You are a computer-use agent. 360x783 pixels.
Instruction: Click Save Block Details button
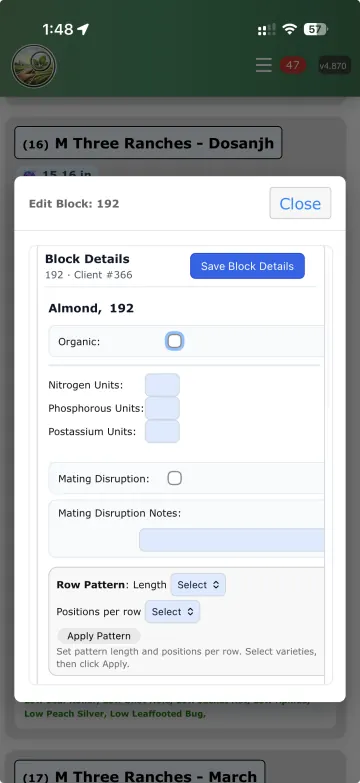click(247, 266)
